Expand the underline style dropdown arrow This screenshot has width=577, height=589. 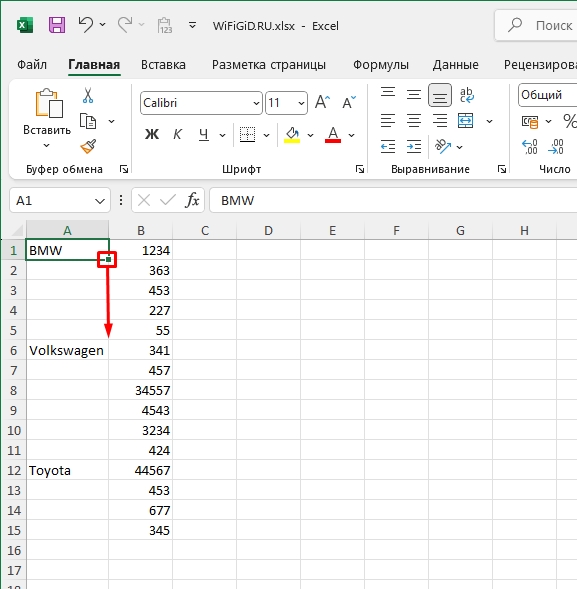pyautogui.click(x=222, y=135)
